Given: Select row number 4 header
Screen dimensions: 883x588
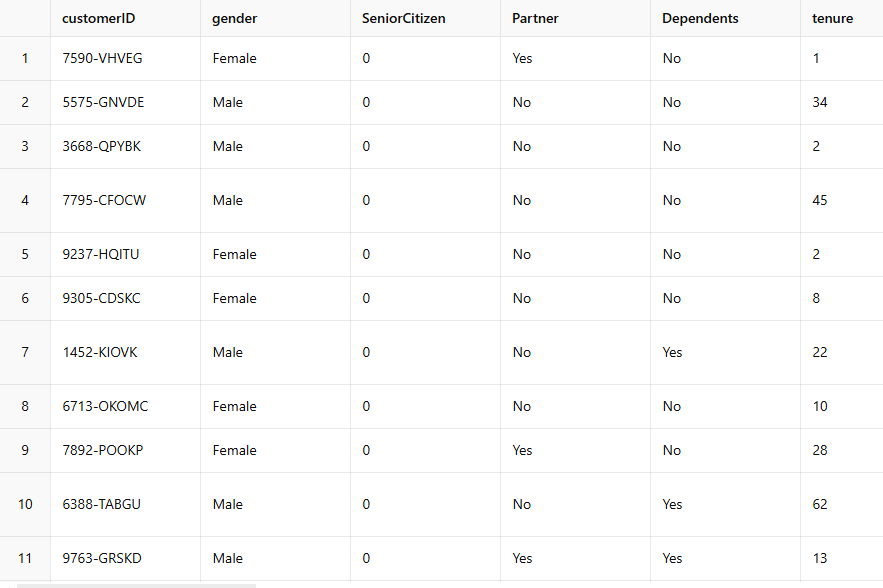Looking at the screenshot, I should tap(25, 201).
